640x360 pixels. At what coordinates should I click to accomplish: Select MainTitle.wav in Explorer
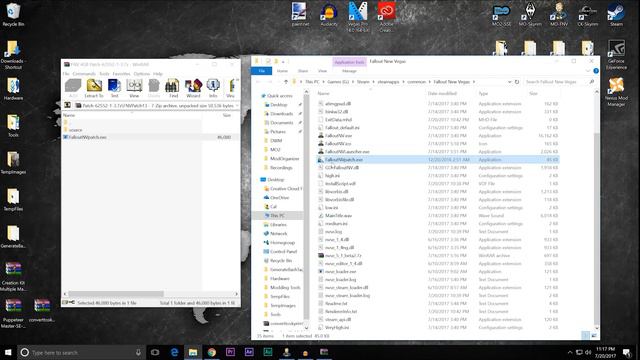[338, 216]
